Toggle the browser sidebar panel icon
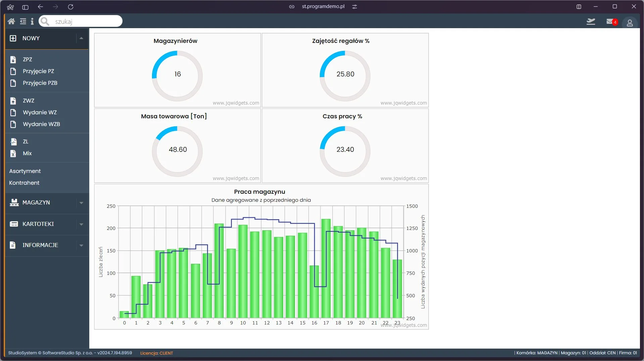 pos(25,7)
